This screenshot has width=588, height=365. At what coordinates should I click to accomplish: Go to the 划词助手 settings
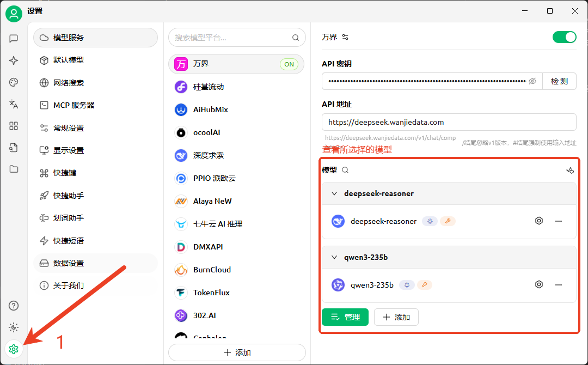[96, 218]
